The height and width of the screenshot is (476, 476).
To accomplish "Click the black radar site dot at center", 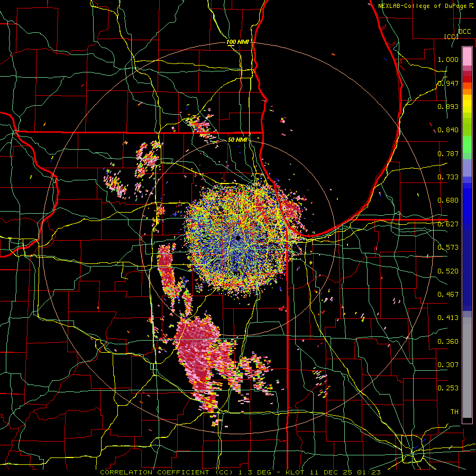I will coord(238,238).
